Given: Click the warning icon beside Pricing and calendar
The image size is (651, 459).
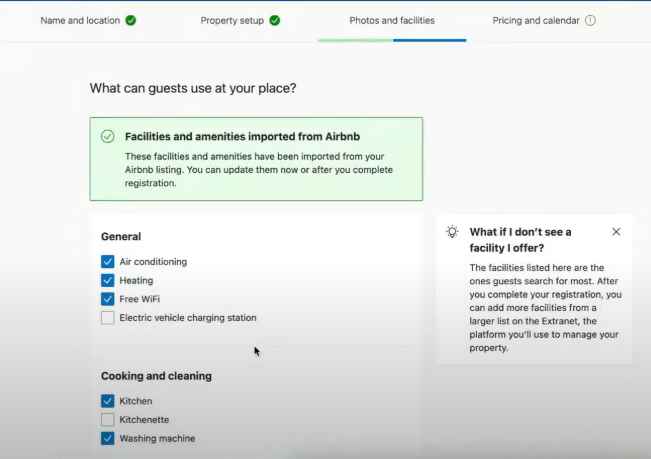Looking at the screenshot, I should click(590, 20).
